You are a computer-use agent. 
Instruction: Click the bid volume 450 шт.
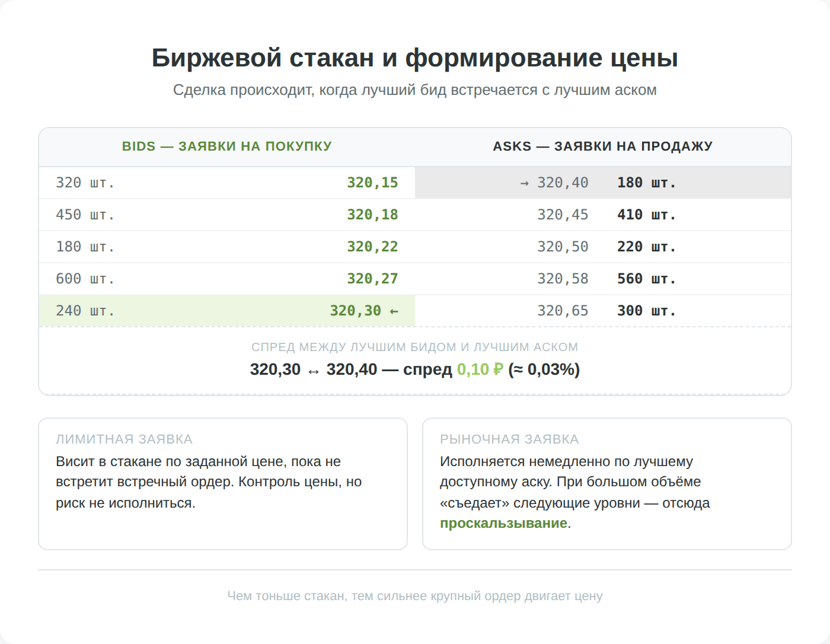click(85, 215)
